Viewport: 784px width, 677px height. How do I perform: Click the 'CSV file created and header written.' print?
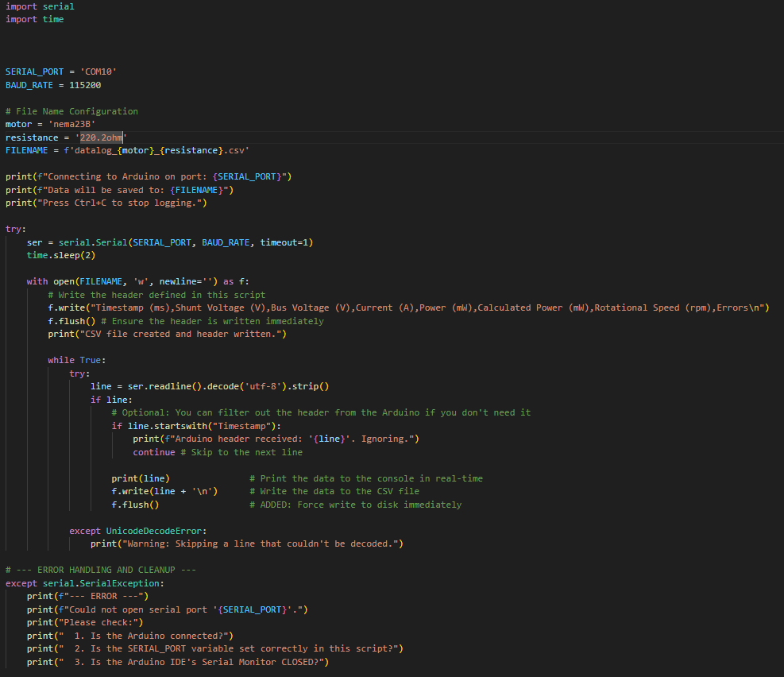tap(167, 334)
